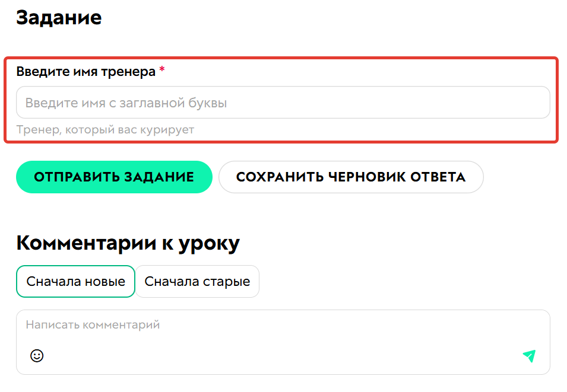The image size is (567, 392).
Task: Click the Комментарии к уроку heading
Action: pos(128,243)
